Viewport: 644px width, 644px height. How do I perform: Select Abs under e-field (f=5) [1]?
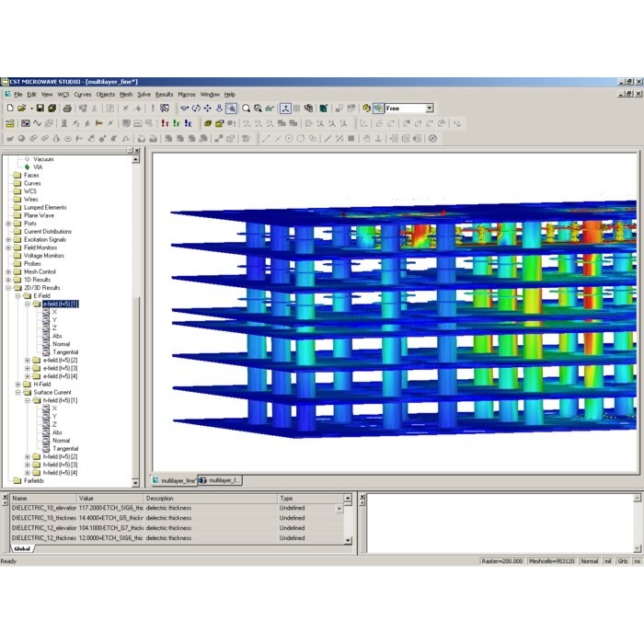[x=57, y=336]
